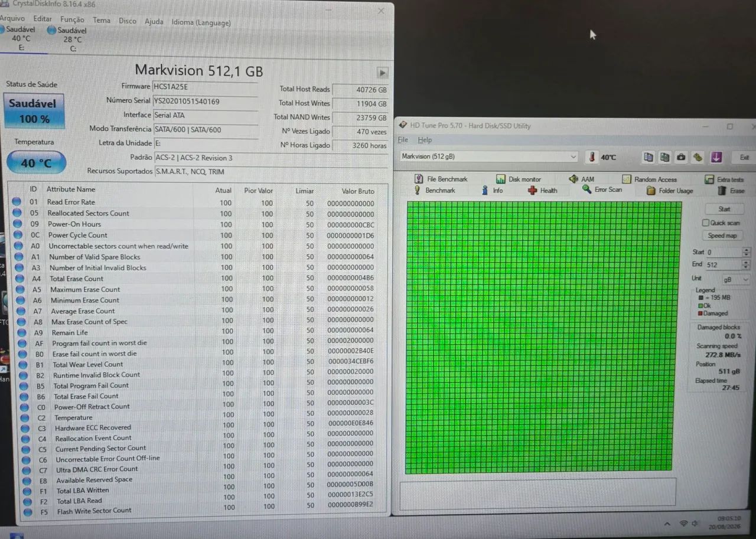Click the status circle for Total Erase Count
The width and height of the screenshot is (756, 539).
[20, 278]
